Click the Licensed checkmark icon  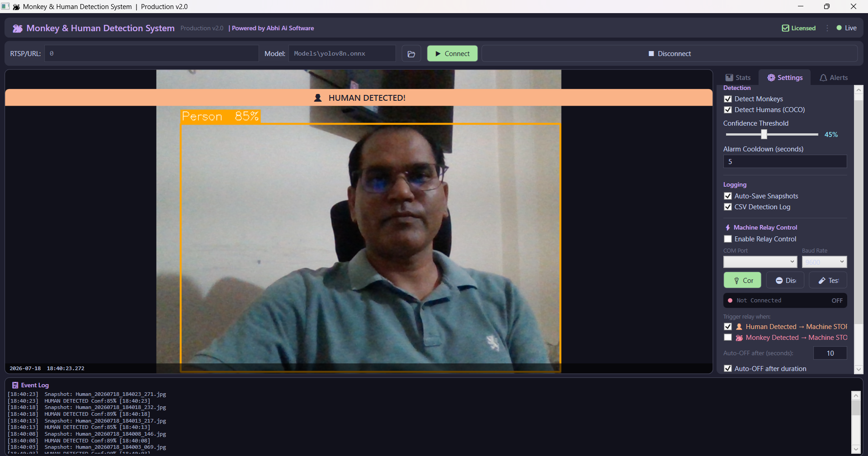coord(785,28)
